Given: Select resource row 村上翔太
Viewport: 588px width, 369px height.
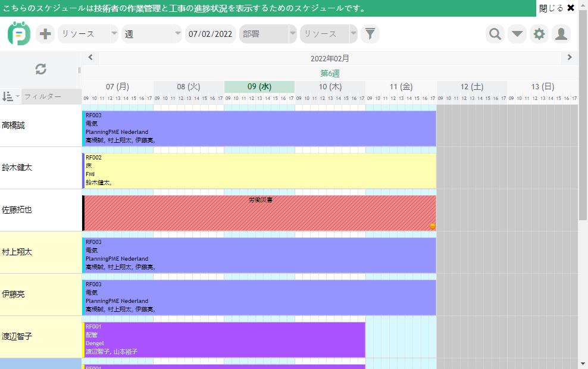Looking at the screenshot, I should tap(41, 252).
